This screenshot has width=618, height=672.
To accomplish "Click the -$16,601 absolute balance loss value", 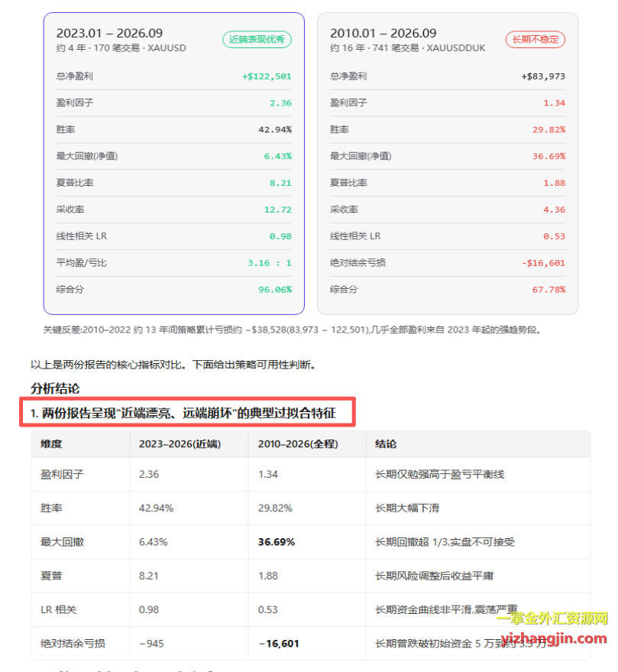I will [x=543, y=263].
